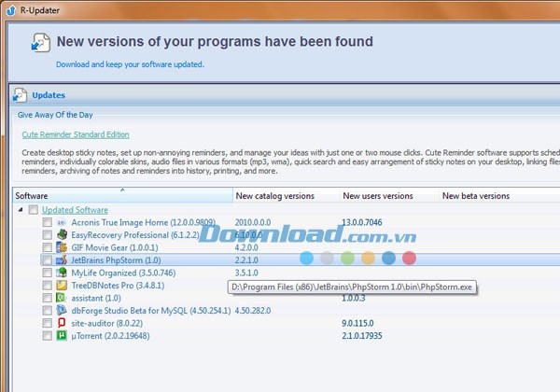560x392 pixels.
Task: Enable the EasyRecovery Professional checkbox
Action: 48,235
